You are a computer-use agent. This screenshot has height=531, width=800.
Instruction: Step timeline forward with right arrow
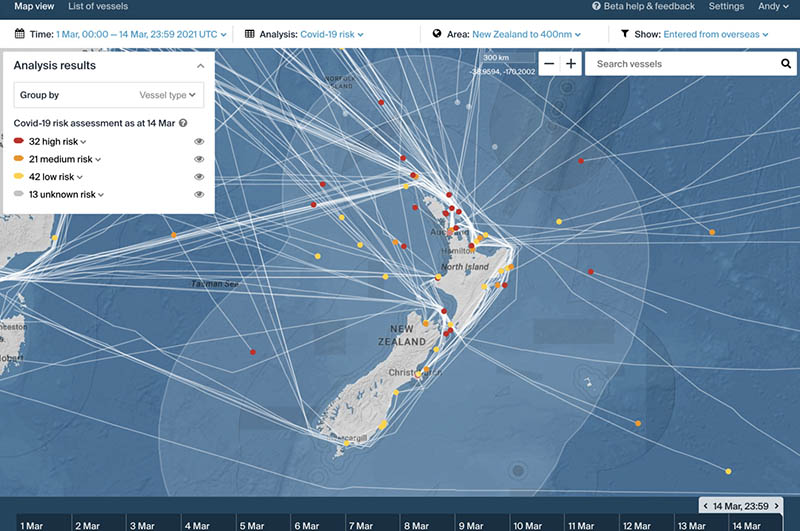[777, 506]
